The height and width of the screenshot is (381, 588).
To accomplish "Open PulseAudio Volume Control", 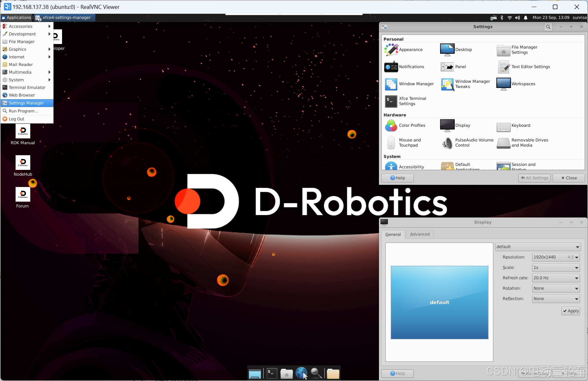I will click(x=447, y=143).
